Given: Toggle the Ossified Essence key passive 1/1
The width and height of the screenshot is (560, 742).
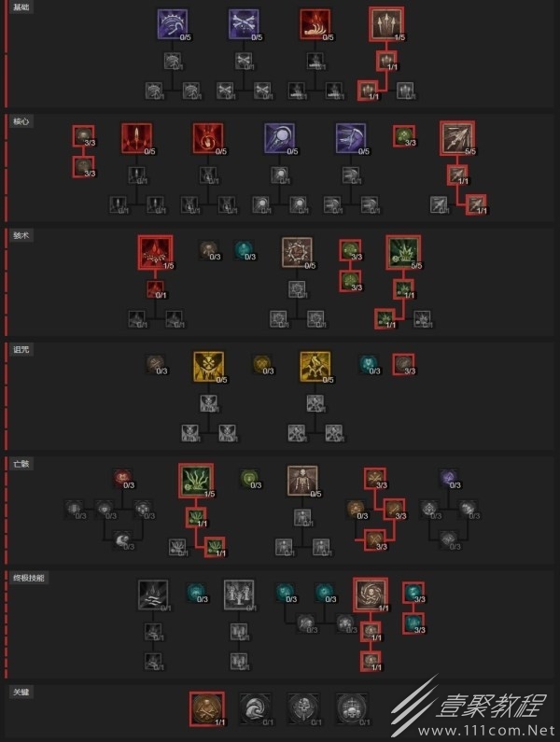Looking at the screenshot, I should [207, 709].
